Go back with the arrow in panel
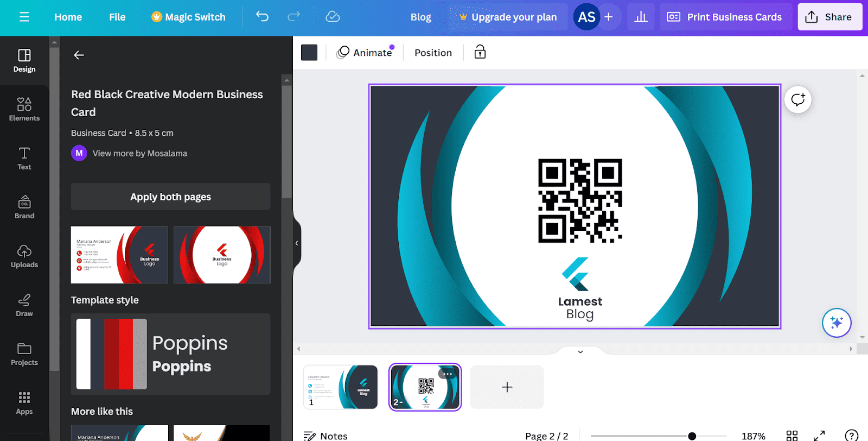Viewport: 868px width, 441px height. pyautogui.click(x=79, y=55)
